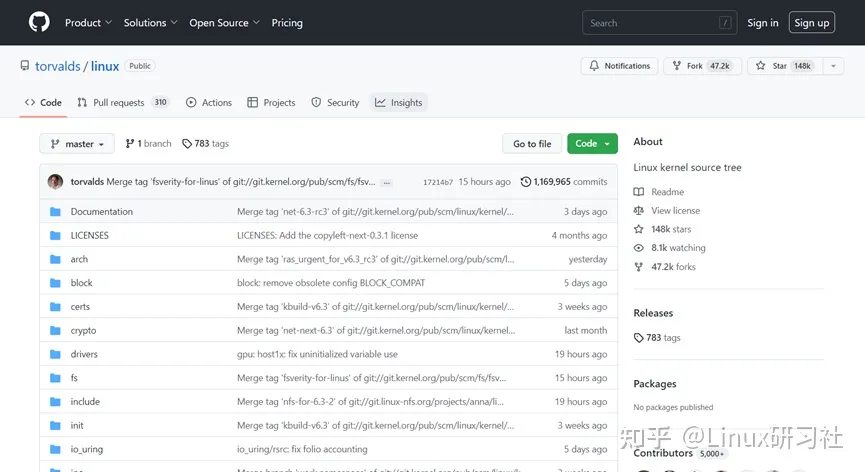Screen dimensions: 865x472
Task: Open the master branch dropdown
Action: click(77, 144)
